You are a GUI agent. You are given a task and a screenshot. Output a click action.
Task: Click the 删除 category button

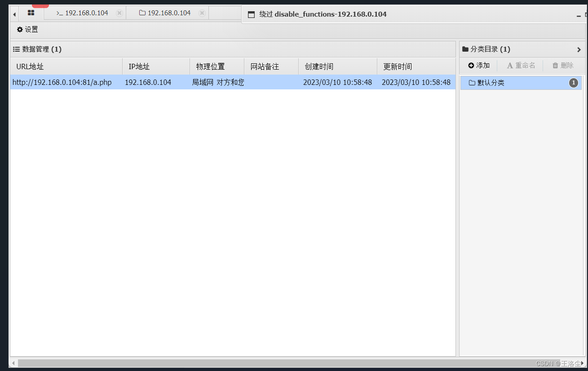pyautogui.click(x=563, y=66)
